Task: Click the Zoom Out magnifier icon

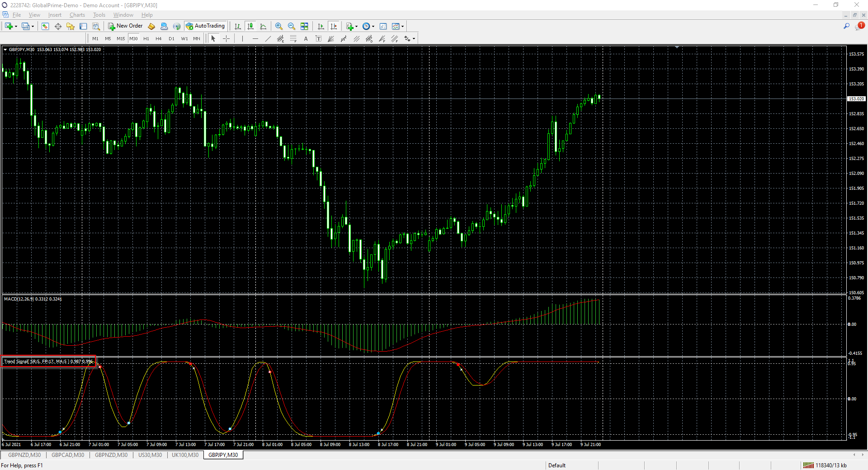Action: 292,26
